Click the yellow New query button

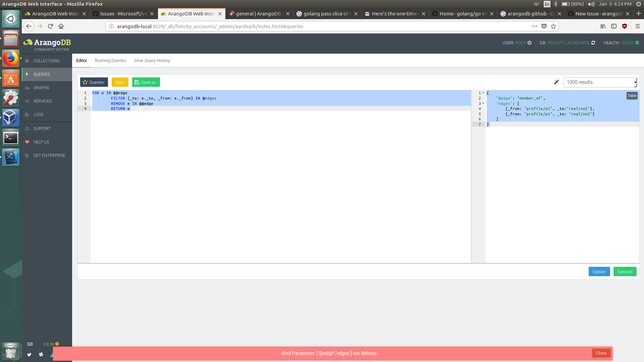(120, 82)
